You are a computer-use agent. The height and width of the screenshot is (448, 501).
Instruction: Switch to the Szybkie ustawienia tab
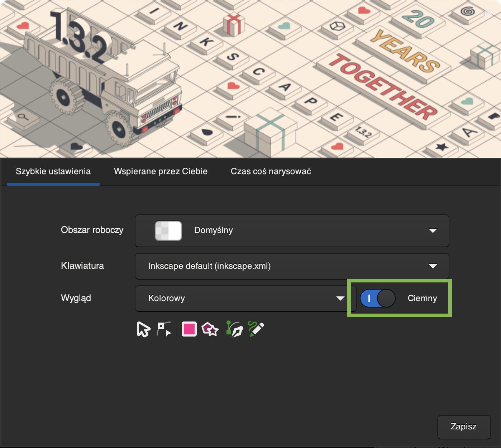pos(53,171)
